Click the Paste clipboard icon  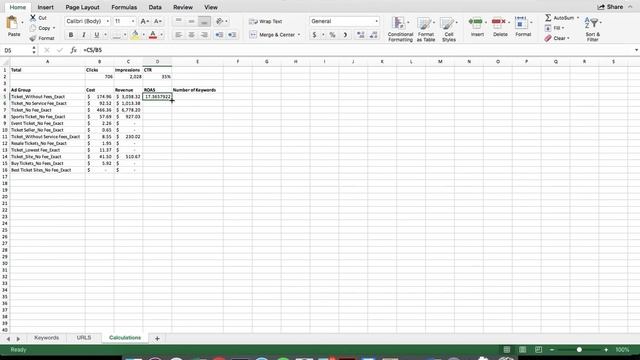click(12, 23)
